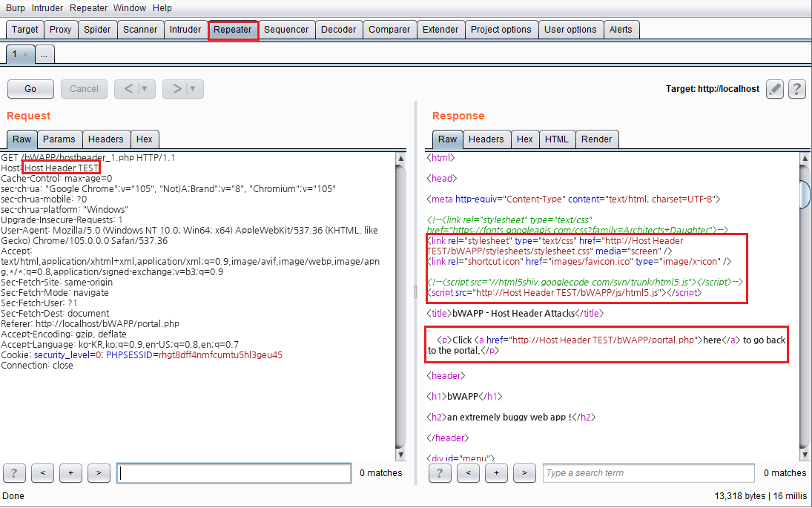Click the Cancel button
Screen dimensions: 812x508
84,89
